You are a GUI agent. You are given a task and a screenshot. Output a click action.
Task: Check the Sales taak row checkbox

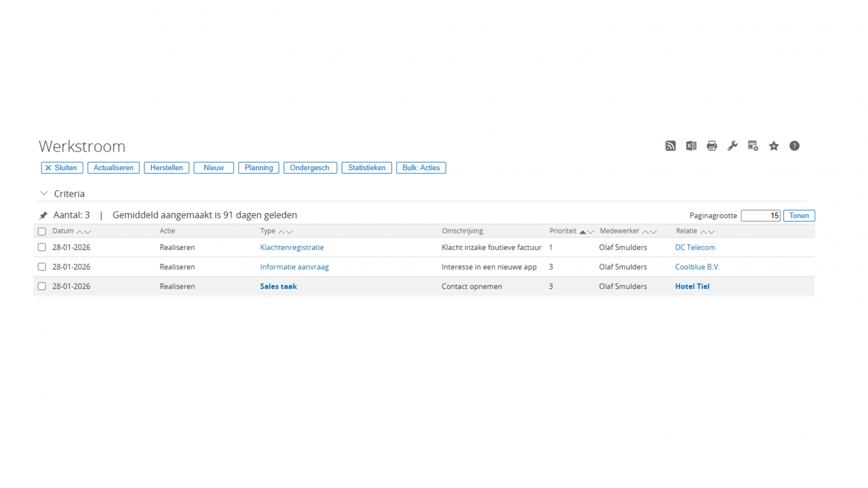(42, 286)
